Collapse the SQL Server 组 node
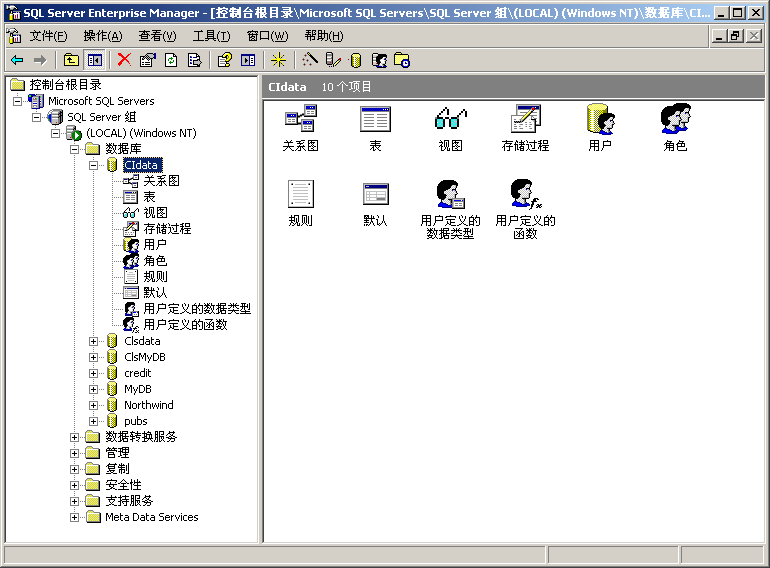The height and width of the screenshot is (568, 770). (x=36, y=117)
